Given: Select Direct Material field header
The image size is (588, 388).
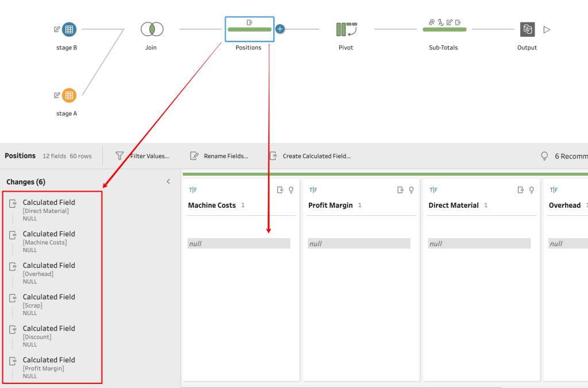Looking at the screenshot, I should [x=454, y=205].
